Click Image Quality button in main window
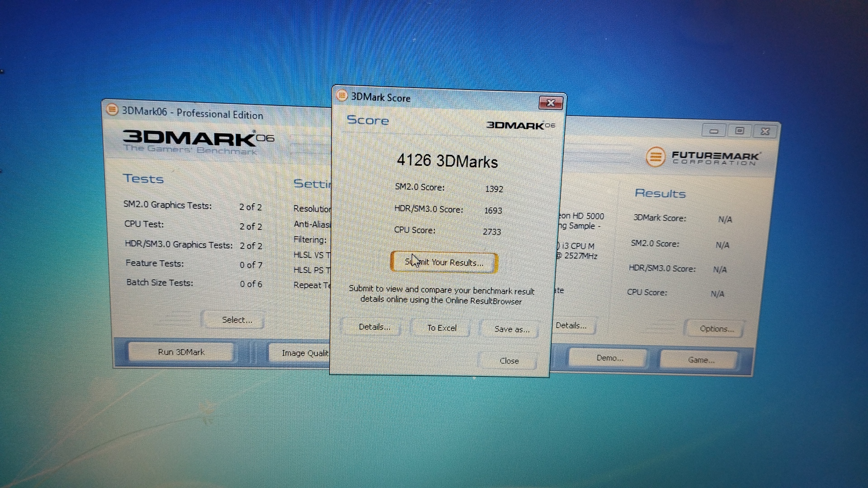The image size is (868, 488). 299,352
